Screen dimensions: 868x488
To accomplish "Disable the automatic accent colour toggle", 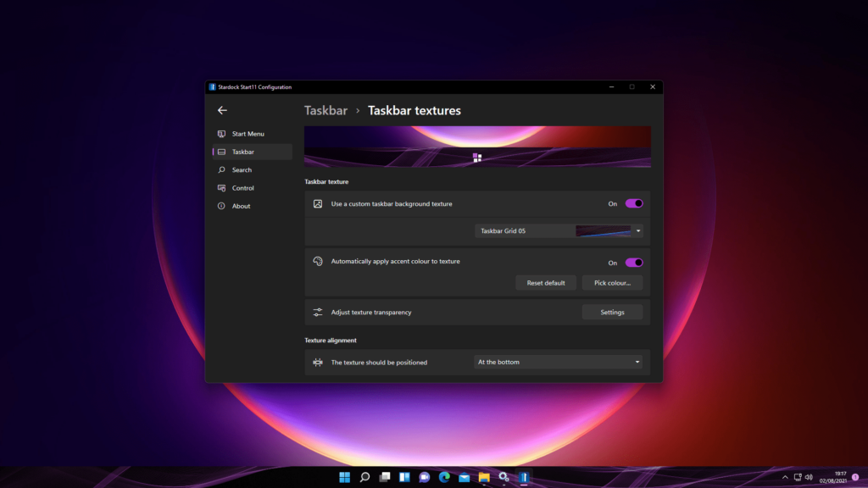I will pos(633,263).
